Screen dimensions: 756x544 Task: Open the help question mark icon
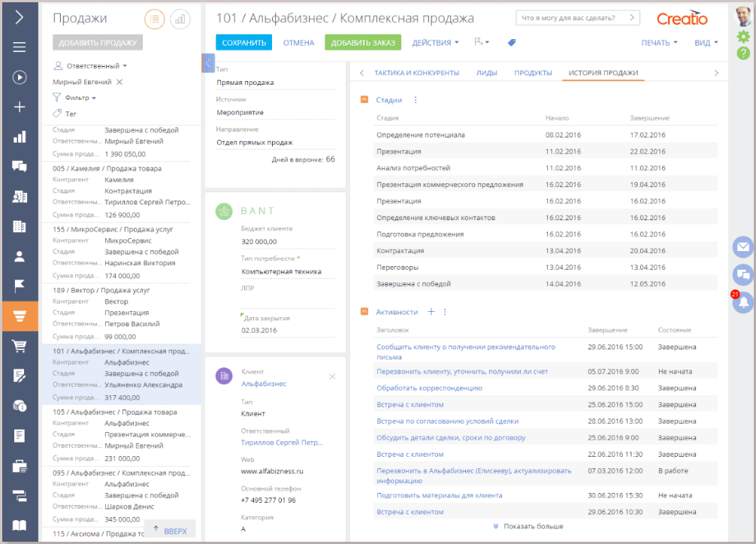743,53
